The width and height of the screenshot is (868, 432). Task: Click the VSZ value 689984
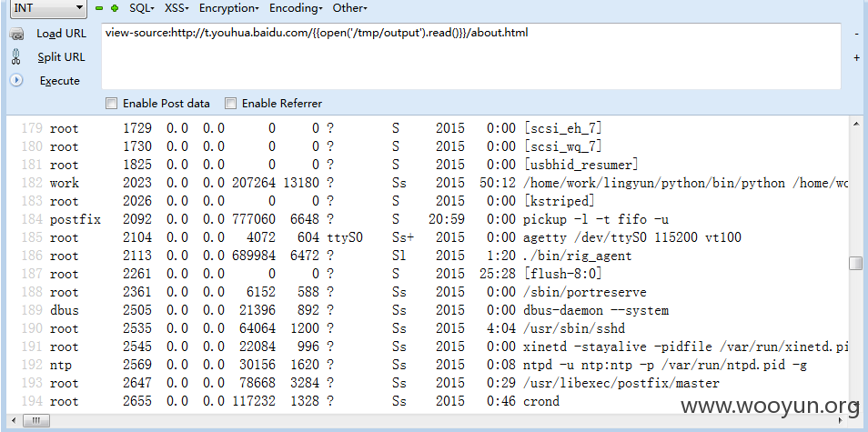click(x=254, y=256)
